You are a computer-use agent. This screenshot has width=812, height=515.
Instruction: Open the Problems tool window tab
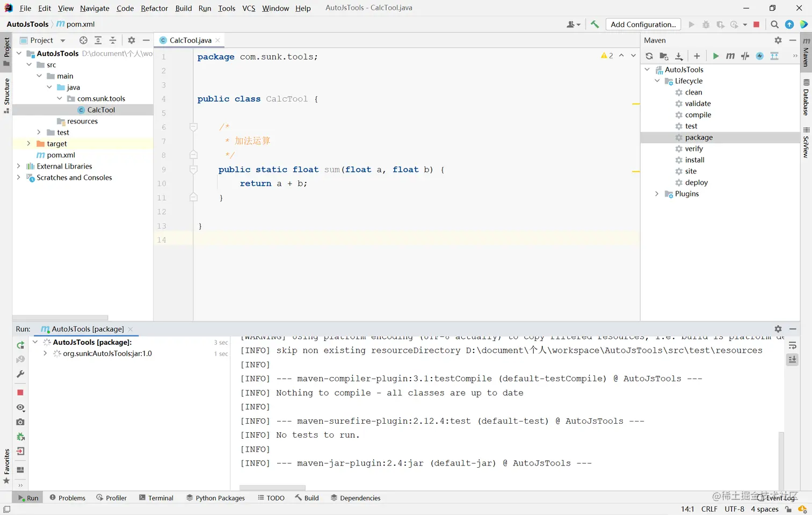click(x=68, y=498)
